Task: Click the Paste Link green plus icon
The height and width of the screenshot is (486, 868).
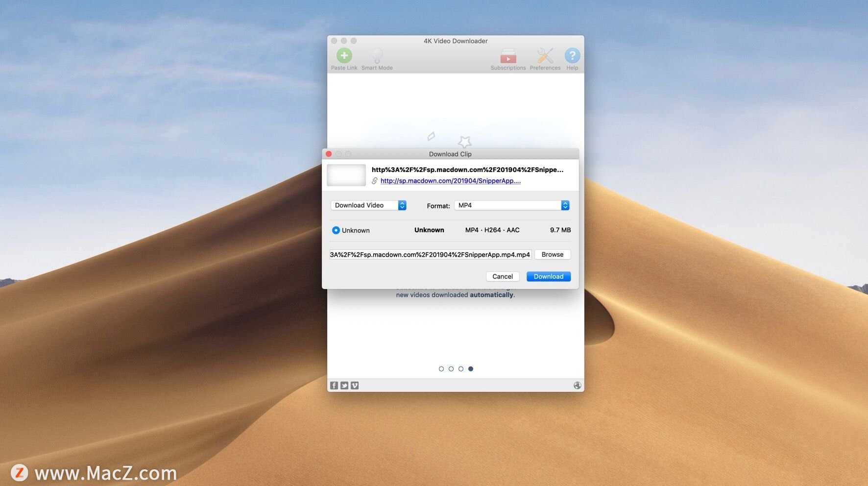Action: tap(344, 55)
